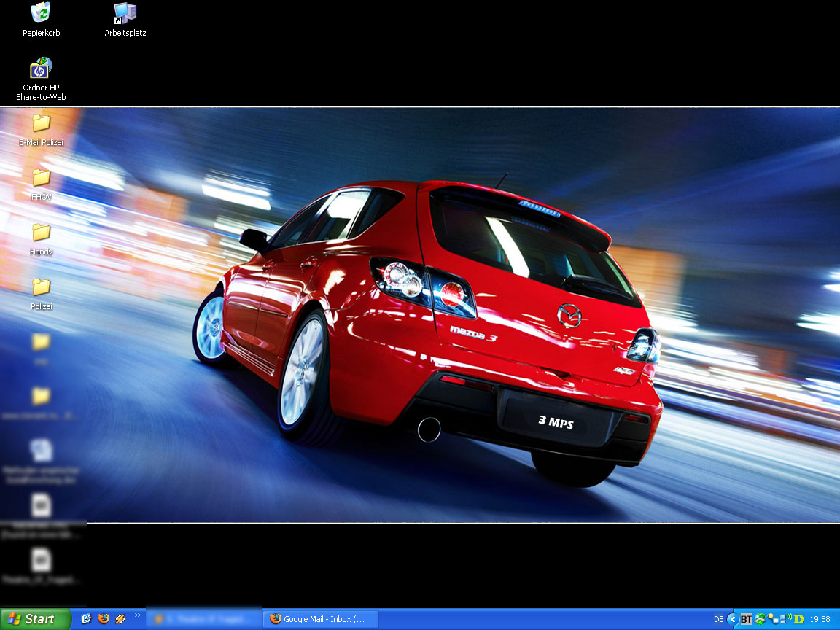Click the BT tray icon
The height and width of the screenshot is (630, 840).
pos(746,619)
